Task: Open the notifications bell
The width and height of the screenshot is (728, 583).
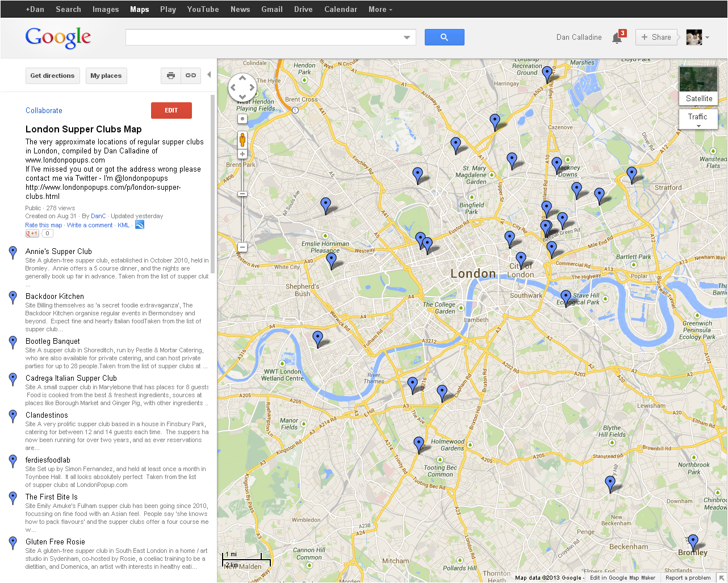Action: (x=617, y=38)
